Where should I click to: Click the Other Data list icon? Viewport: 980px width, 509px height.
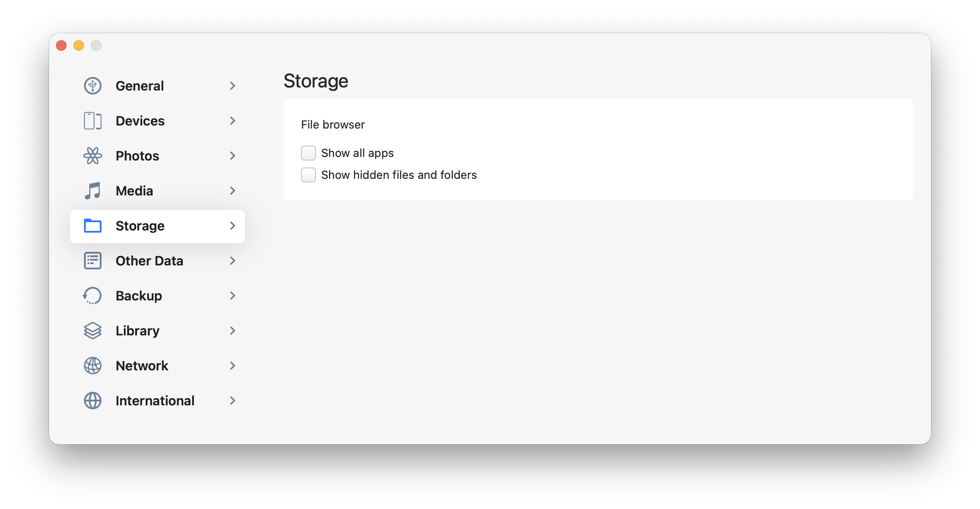(x=93, y=261)
